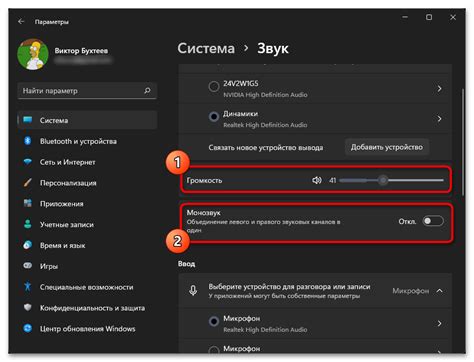The height and width of the screenshot is (362, 474).
Task: Click Связать новое устройство вывода text
Action: 266,147
